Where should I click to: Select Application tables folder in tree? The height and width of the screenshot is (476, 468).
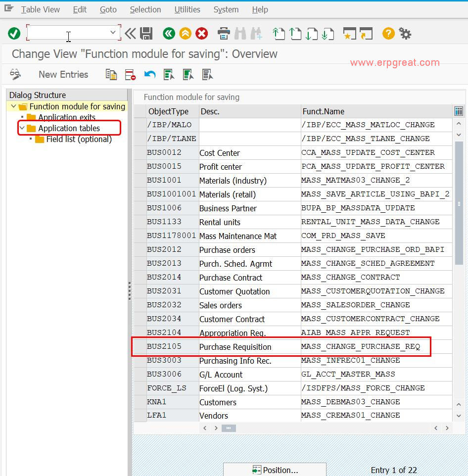click(69, 128)
